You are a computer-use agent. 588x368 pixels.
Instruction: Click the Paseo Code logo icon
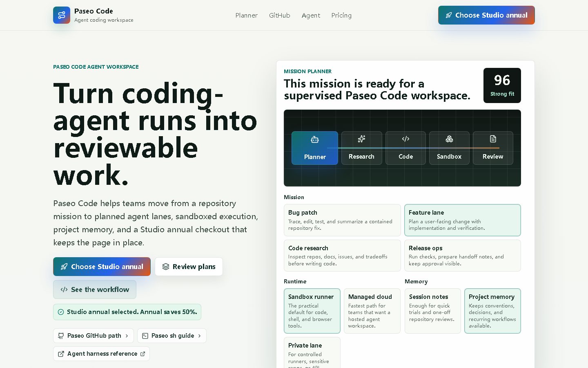coord(62,15)
